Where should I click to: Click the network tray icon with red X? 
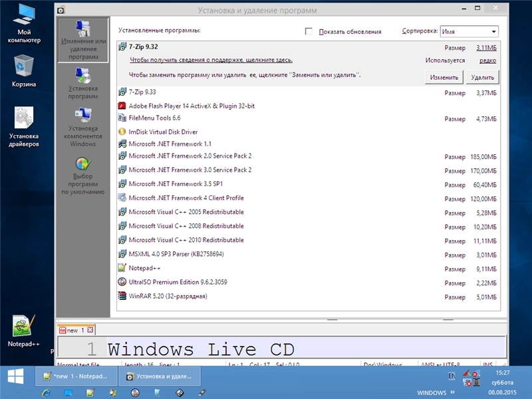pyautogui.click(x=467, y=382)
